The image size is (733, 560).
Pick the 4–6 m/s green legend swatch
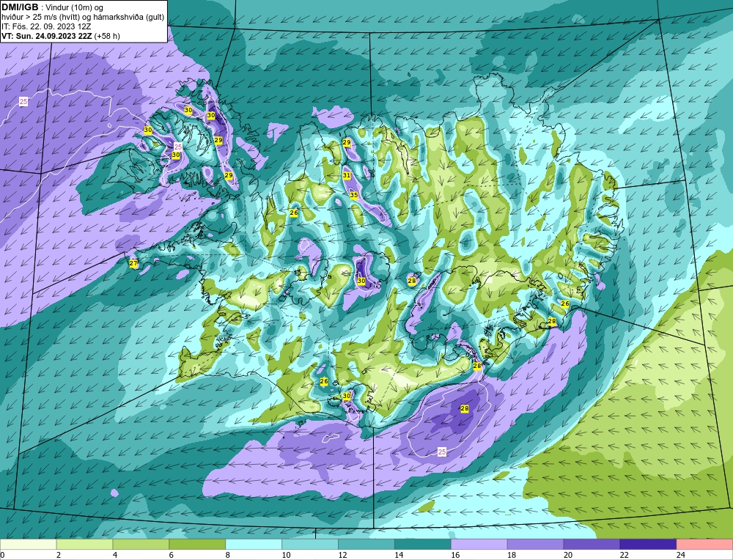point(141,544)
